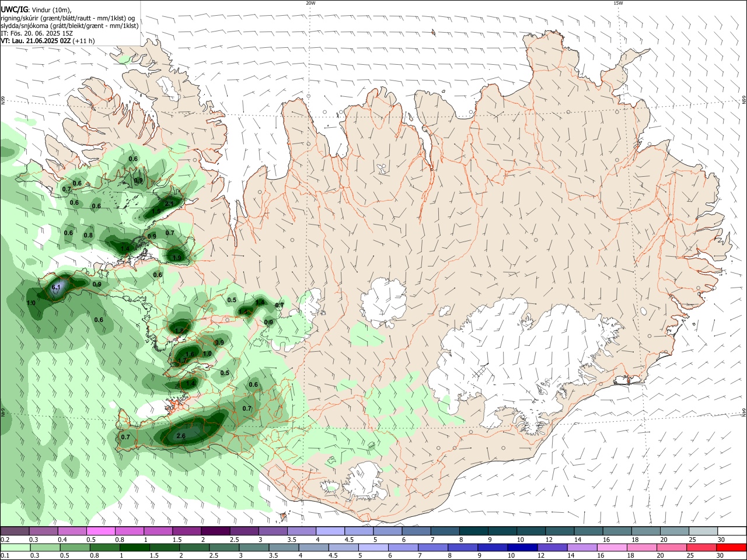Select the 1.7 precipitation label
This screenshot has width=747, height=560.
[x=183, y=361]
